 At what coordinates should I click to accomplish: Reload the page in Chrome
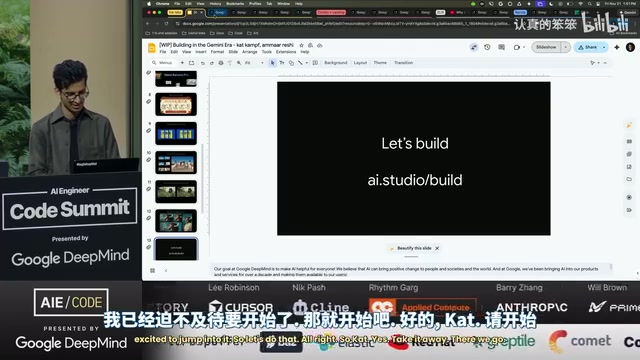tap(167, 24)
